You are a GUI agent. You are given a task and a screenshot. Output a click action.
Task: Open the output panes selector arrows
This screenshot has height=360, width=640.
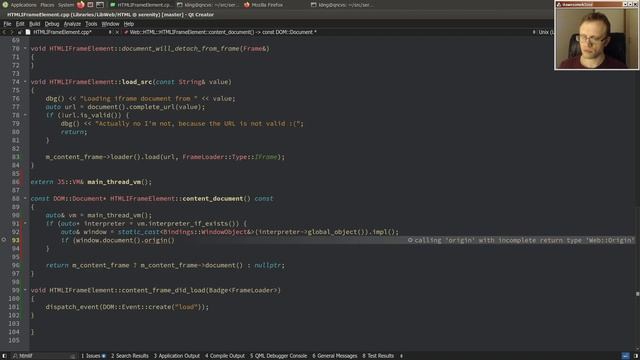pos(401,356)
